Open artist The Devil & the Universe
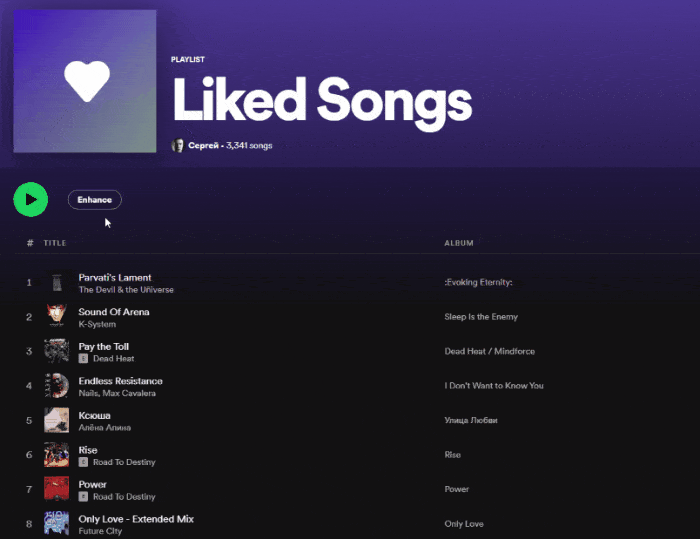 (x=126, y=290)
